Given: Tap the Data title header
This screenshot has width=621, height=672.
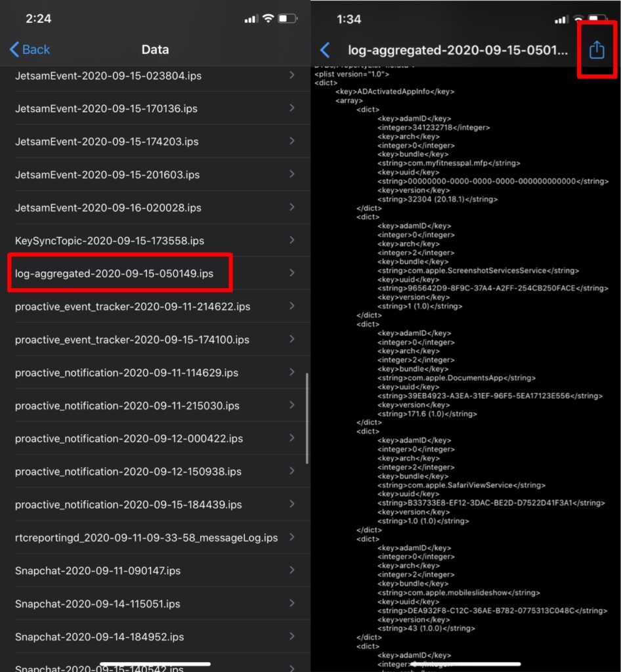Looking at the screenshot, I should (x=155, y=50).
